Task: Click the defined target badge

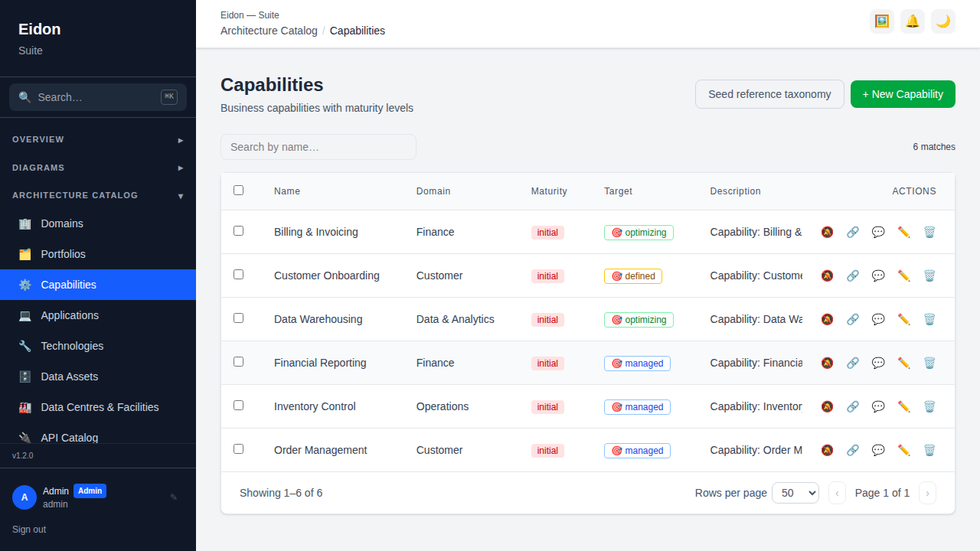Action: click(633, 276)
